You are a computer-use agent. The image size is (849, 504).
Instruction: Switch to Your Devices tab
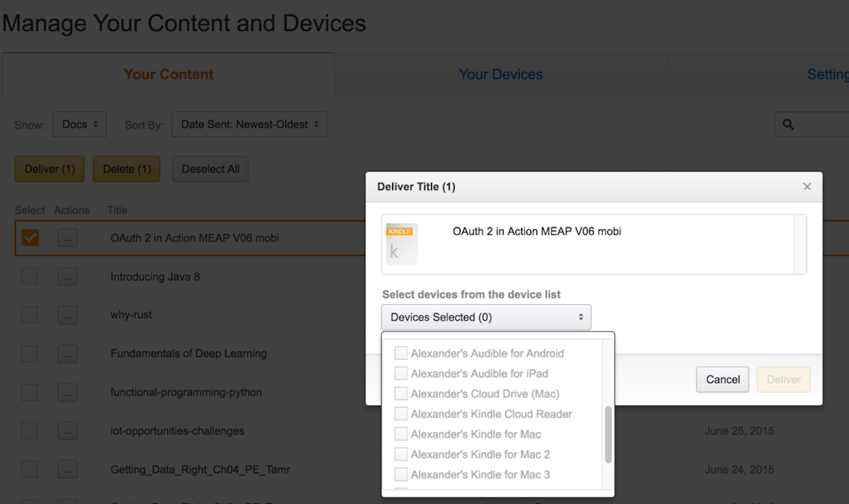(x=501, y=75)
